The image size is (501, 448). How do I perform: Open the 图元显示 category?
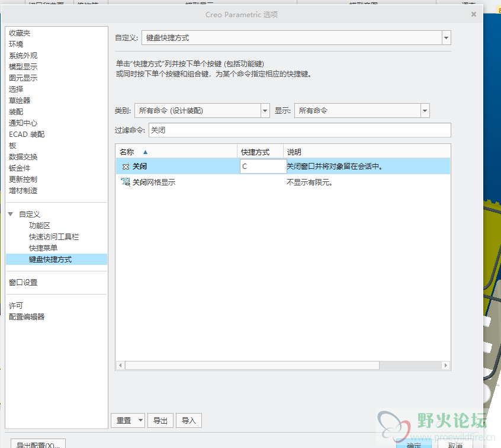click(x=23, y=78)
